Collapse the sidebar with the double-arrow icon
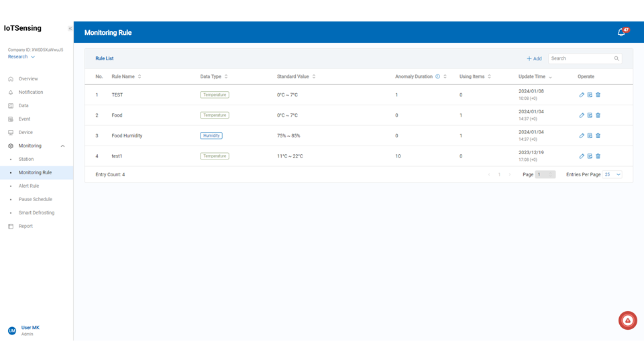Image resolution: width=644 pixels, height=362 pixels. point(70,29)
